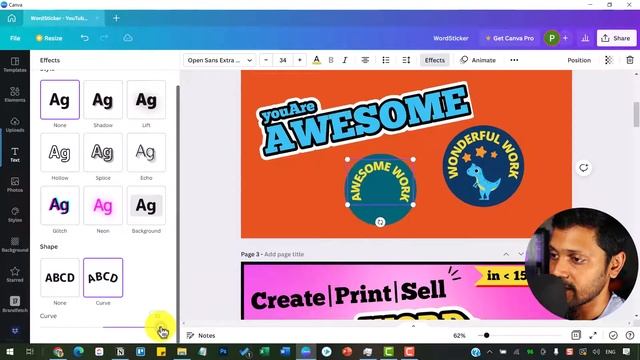Toggle bulleted list formatting
The image size is (640, 360).
pos(386,60)
